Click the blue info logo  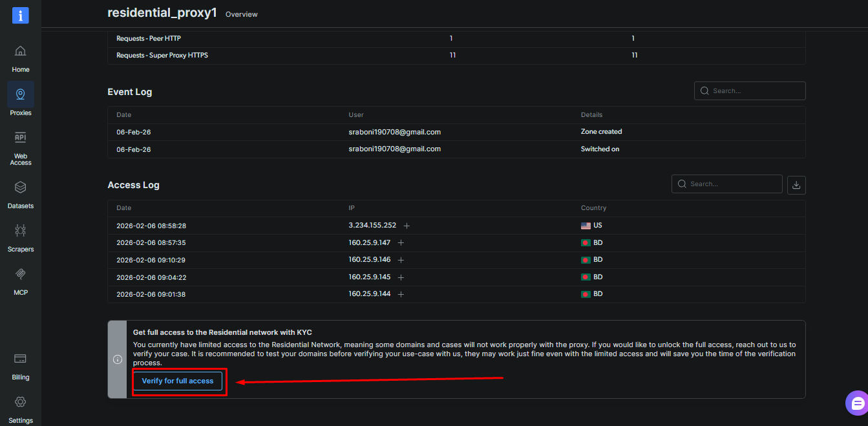pyautogui.click(x=21, y=16)
